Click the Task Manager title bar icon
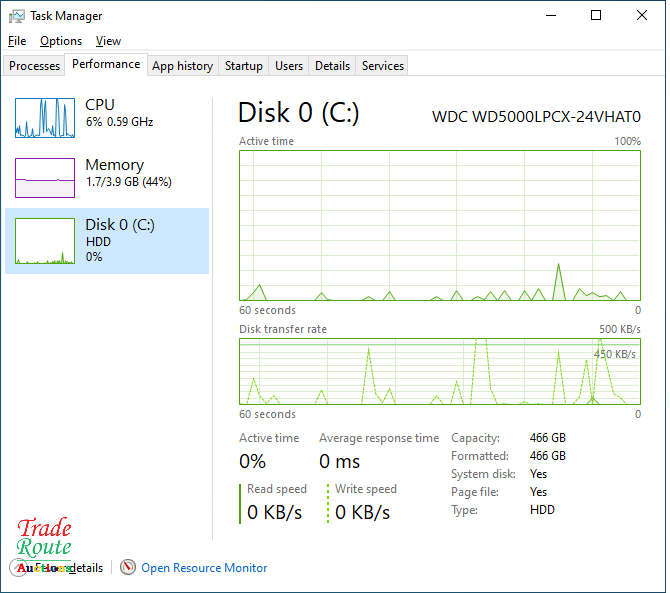The height and width of the screenshot is (593, 670). coord(17,16)
